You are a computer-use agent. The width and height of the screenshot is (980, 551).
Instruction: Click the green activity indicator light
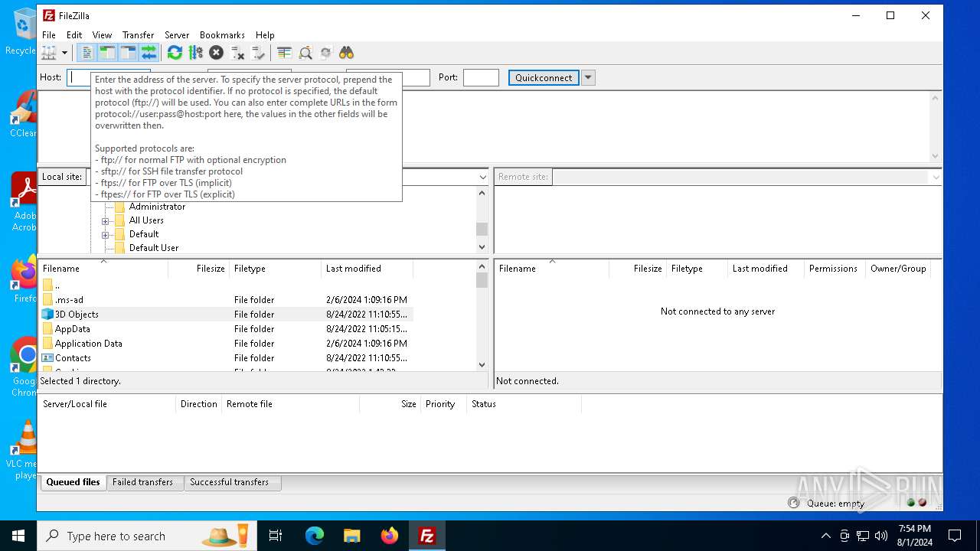[911, 503]
